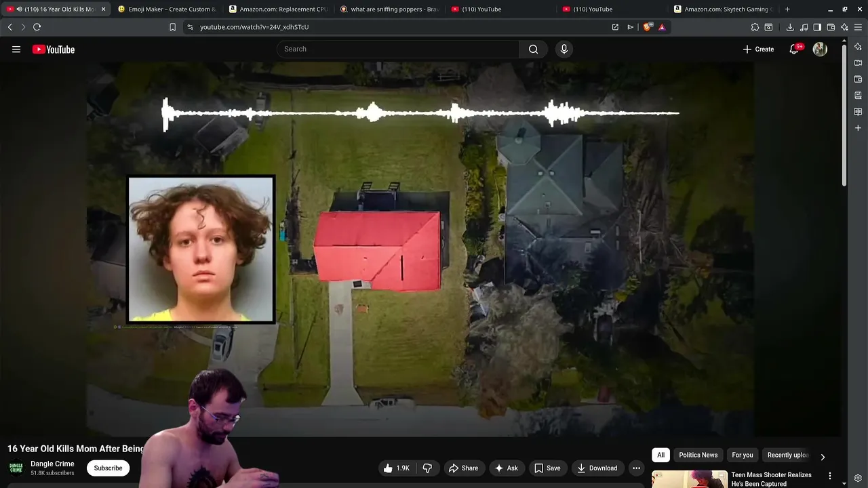Open the Brave Shields lion icon

648,27
